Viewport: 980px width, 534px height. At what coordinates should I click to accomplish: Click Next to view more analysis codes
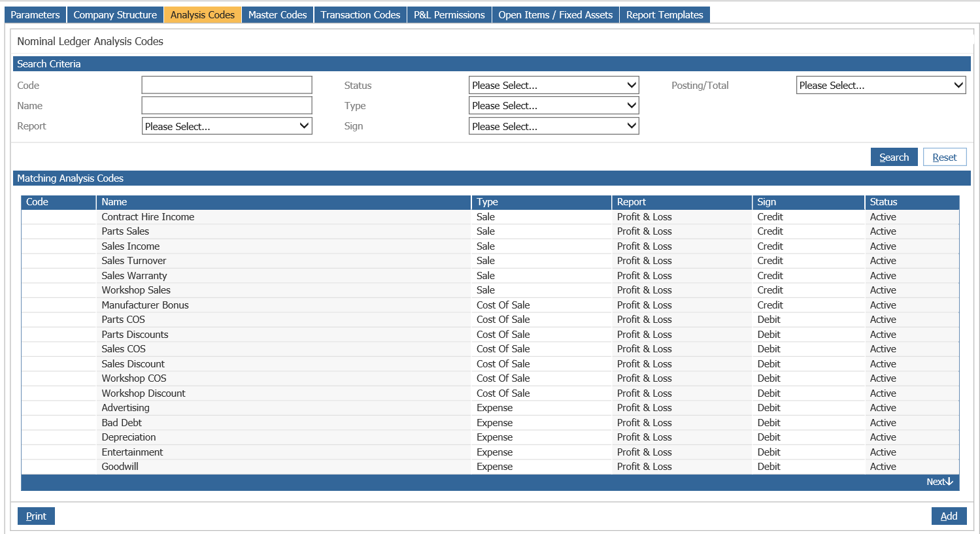pos(939,482)
